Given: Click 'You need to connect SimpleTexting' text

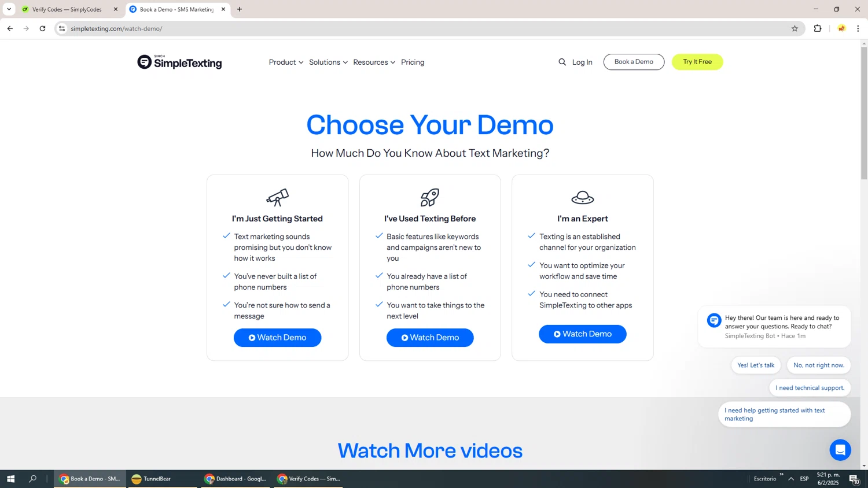Looking at the screenshot, I should click(x=586, y=300).
